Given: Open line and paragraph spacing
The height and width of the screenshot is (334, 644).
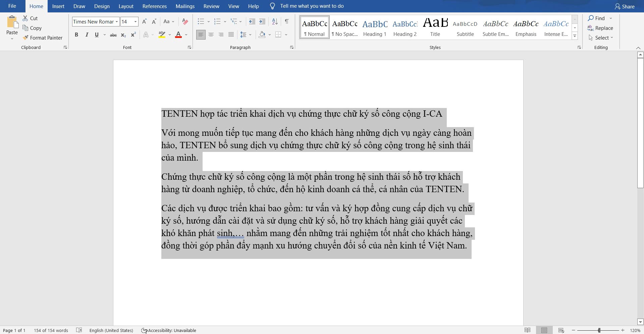Looking at the screenshot, I should 244,35.
